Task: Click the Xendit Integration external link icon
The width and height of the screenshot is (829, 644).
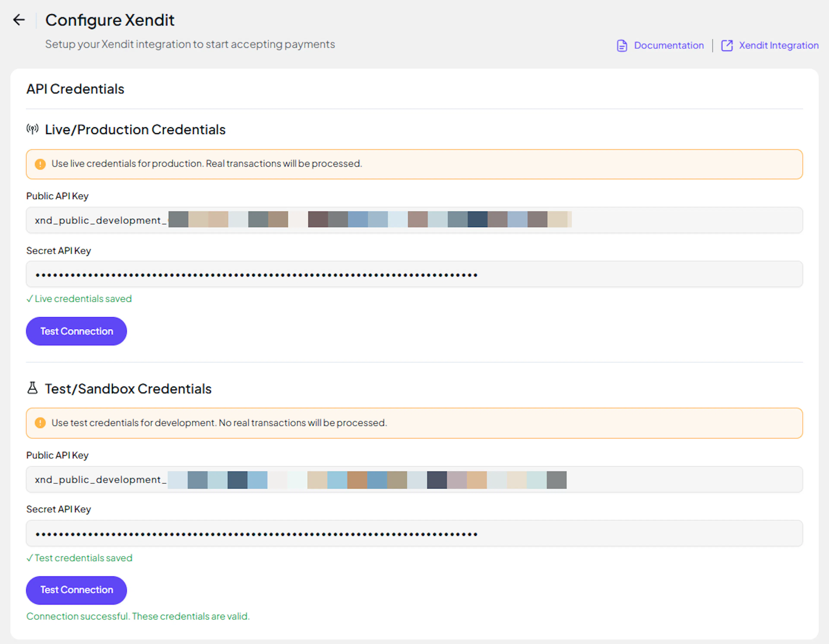Action: (x=726, y=46)
